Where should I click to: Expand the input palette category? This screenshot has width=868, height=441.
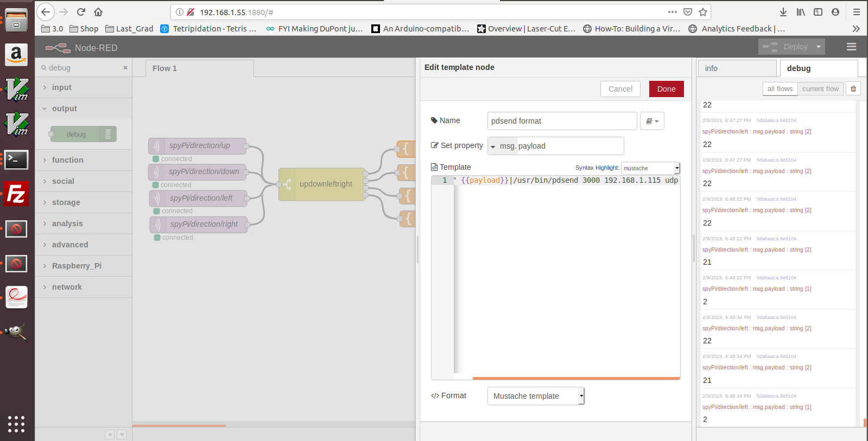pos(84,87)
